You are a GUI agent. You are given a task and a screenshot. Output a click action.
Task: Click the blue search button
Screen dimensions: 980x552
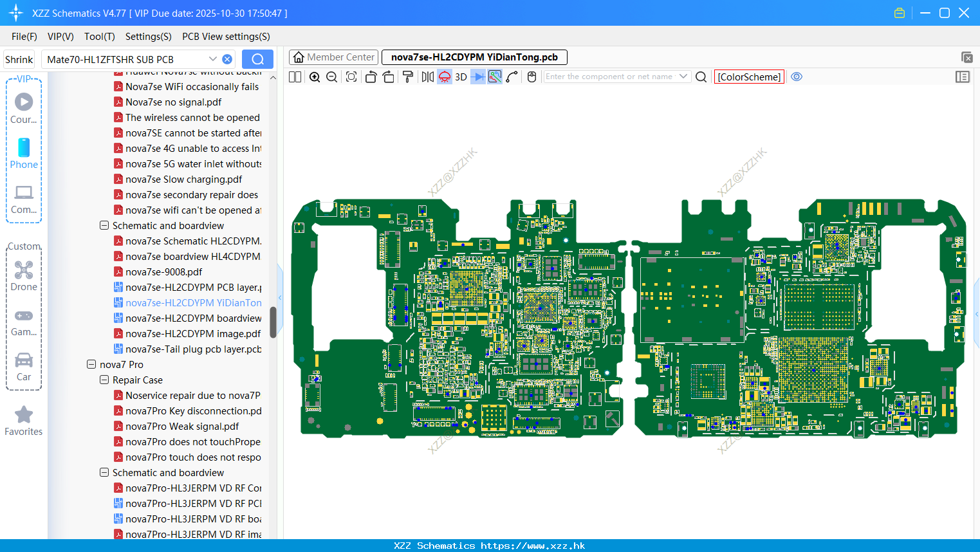click(x=257, y=59)
